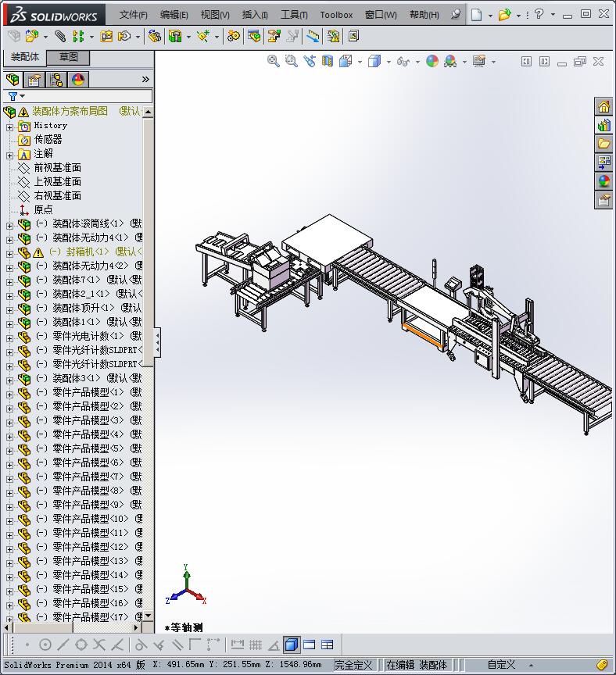Open the PropertyManager tab icon

tap(34, 80)
